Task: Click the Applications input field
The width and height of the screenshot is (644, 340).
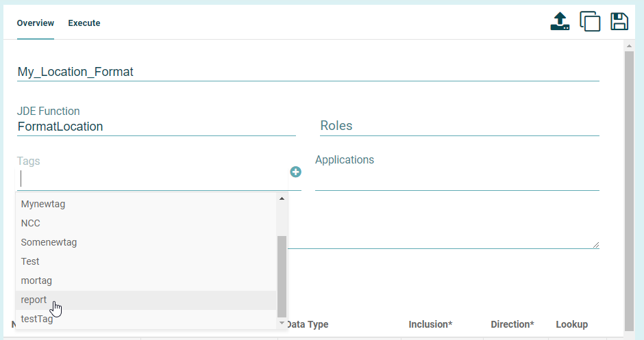Action: (x=457, y=181)
